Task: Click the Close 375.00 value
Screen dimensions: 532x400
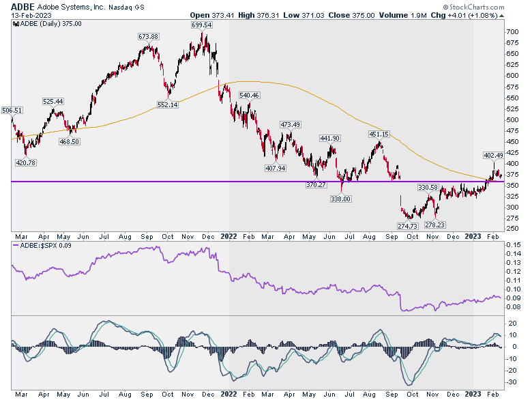Action: pos(351,16)
